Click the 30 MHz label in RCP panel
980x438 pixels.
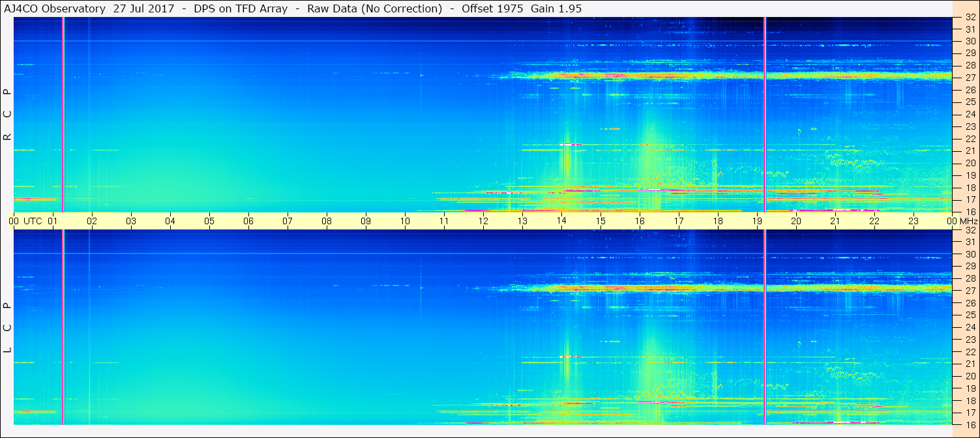tap(970, 42)
